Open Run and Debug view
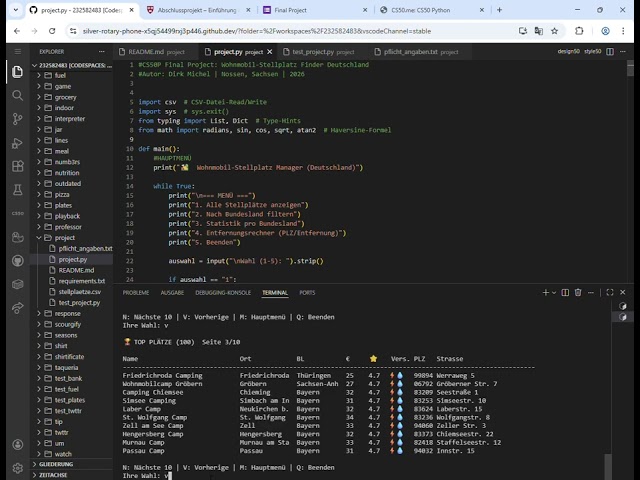This screenshot has height=480, width=640. tap(17, 142)
